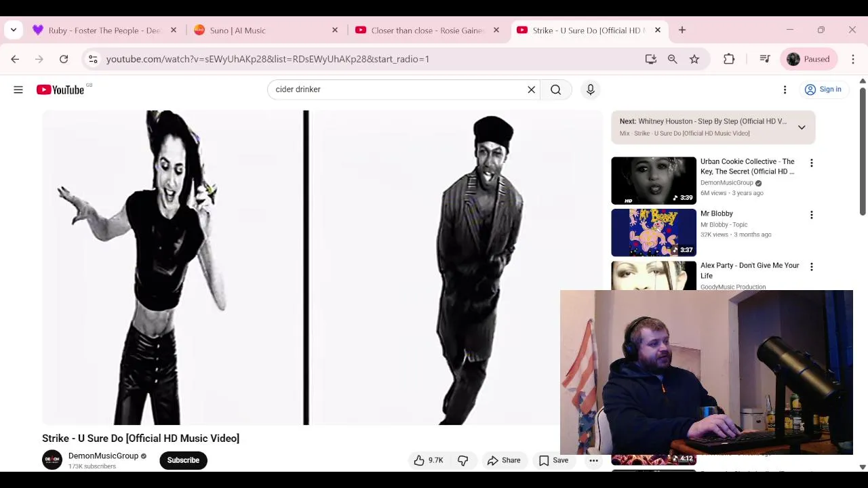The height and width of the screenshot is (488, 868).
Task: Subscribe to DemonMusicGroup
Action: [183, 460]
